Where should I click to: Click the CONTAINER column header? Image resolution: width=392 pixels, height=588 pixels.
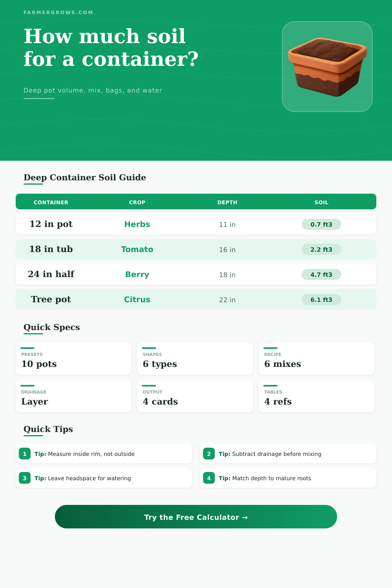click(51, 202)
